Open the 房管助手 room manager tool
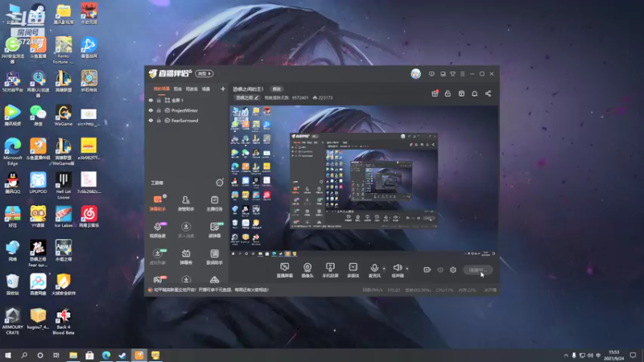The height and width of the screenshot is (362, 644). 186,203
